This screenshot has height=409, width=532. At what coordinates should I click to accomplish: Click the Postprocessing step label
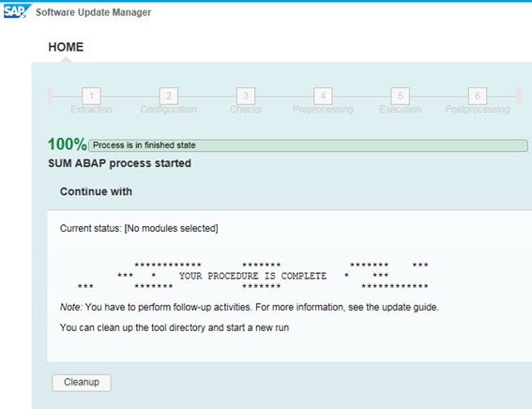pyautogui.click(x=478, y=109)
